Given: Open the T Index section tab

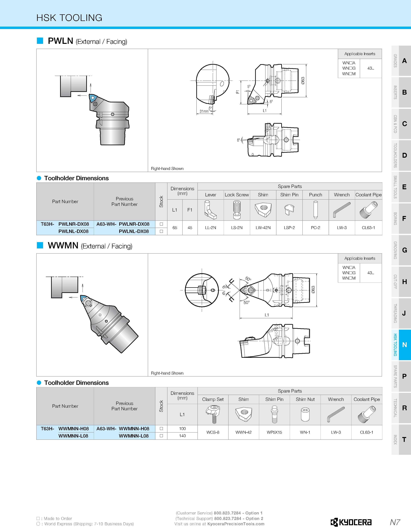Looking at the screenshot, I should coord(401,440).
